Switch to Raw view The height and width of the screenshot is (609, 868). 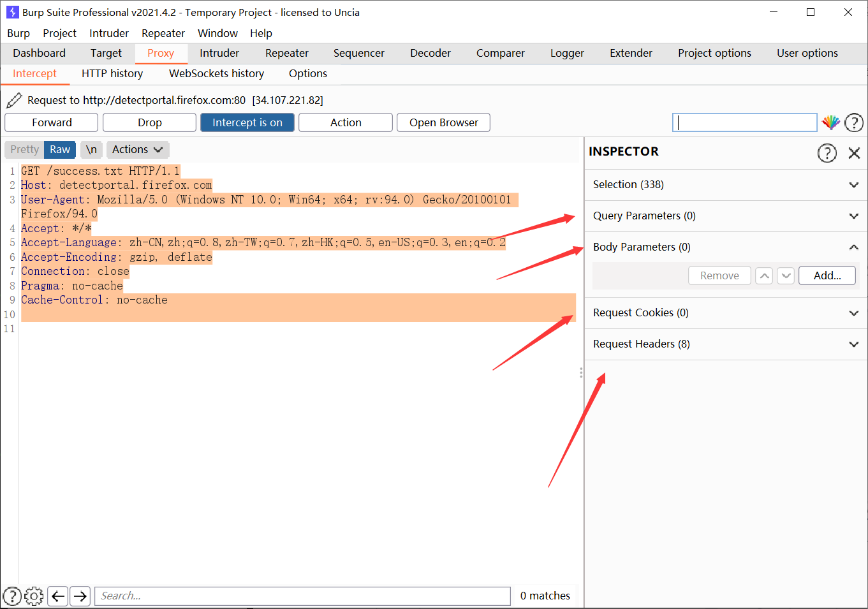tap(60, 149)
